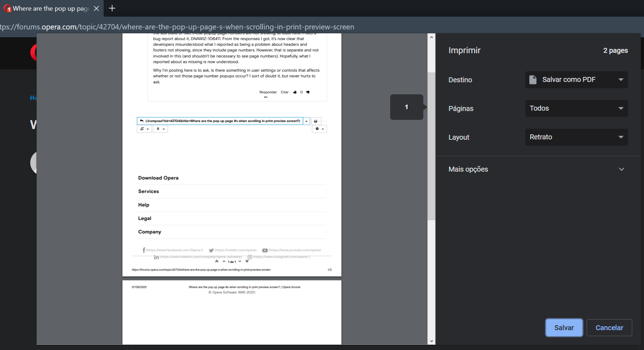The image size is (644, 350).
Task: Click the LinkedIn icon in preview footer
Action: pyautogui.click(x=156, y=257)
